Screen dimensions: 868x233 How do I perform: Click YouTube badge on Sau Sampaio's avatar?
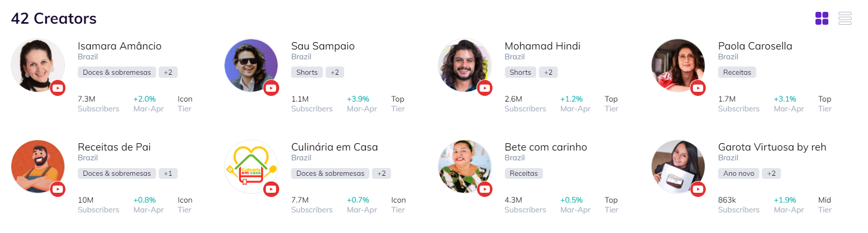click(271, 88)
